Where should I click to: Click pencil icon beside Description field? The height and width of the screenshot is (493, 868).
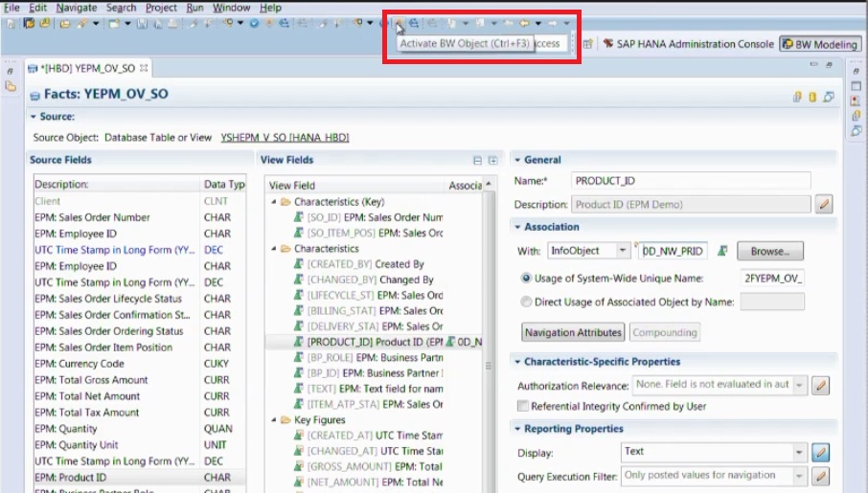[x=824, y=204]
